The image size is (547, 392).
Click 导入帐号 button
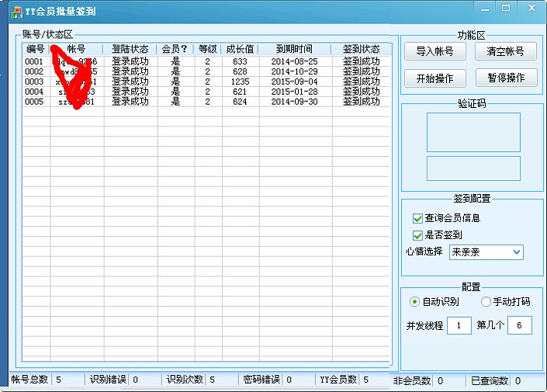pyautogui.click(x=435, y=52)
